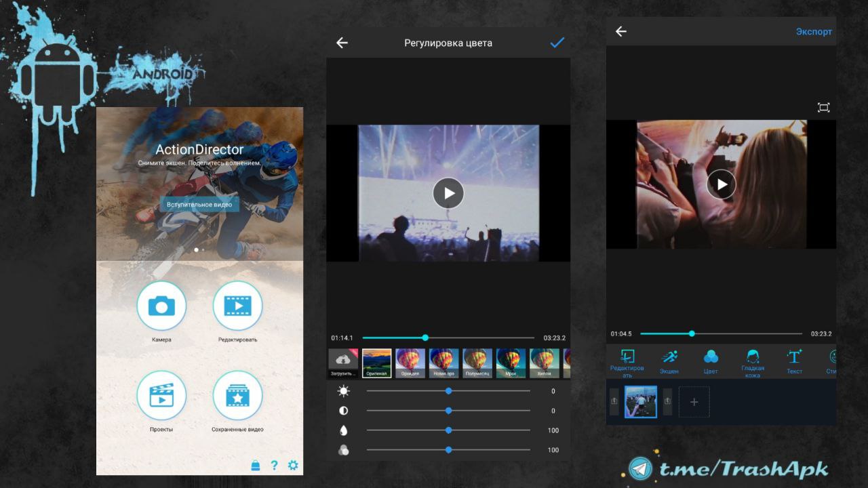
Task: Click the contrast half-circle icon
Action: click(x=344, y=411)
